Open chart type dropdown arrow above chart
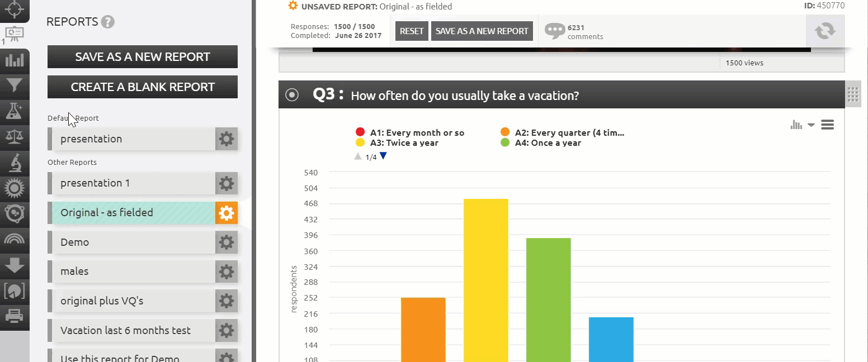This screenshot has width=868, height=362. click(x=811, y=125)
